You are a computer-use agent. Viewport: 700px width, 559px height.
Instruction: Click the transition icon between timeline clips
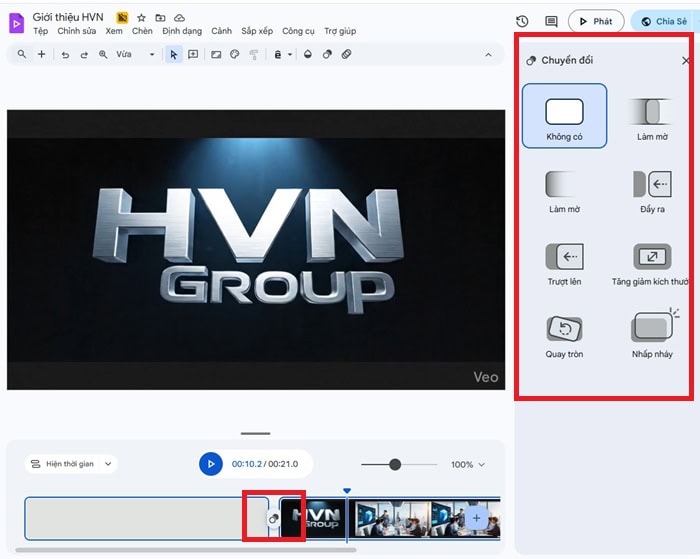pos(272,519)
